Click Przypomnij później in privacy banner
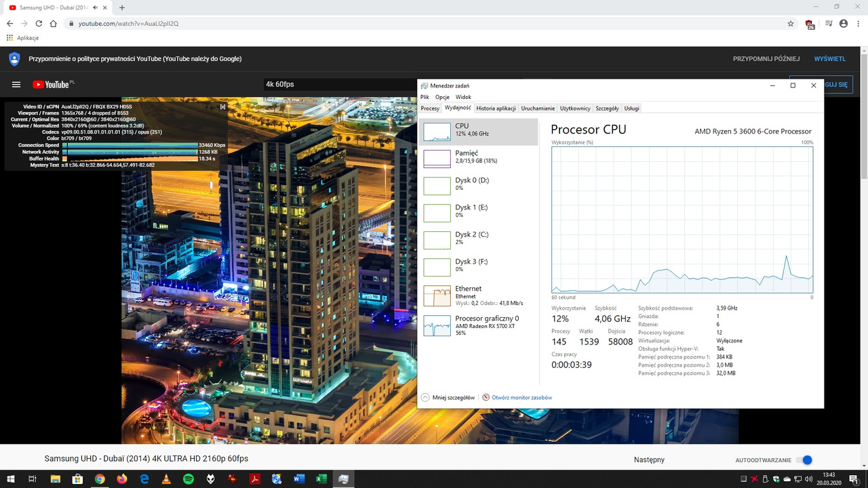 [766, 59]
